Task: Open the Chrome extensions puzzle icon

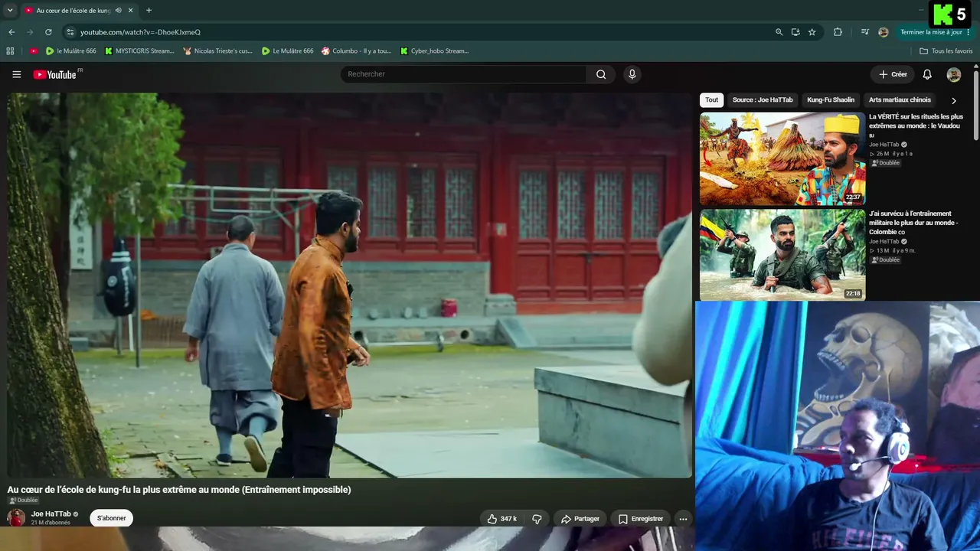Action: pyautogui.click(x=838, y=32)
